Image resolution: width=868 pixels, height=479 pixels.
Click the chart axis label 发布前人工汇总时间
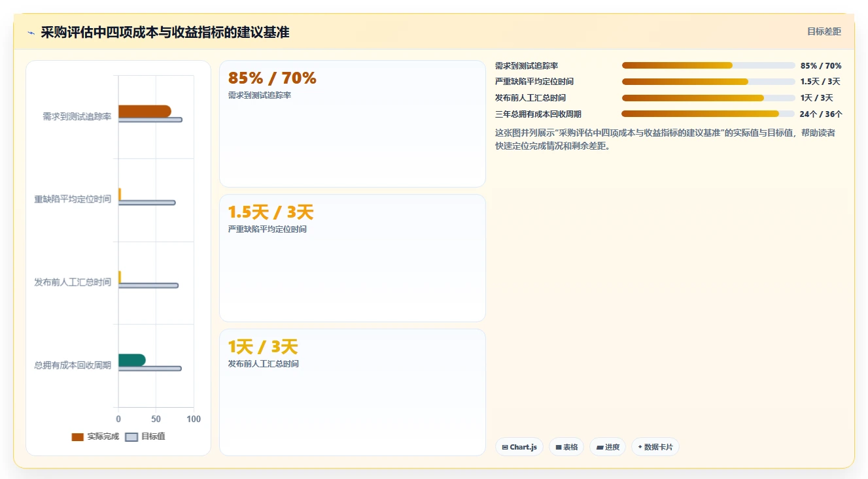[x=73, y=282]
